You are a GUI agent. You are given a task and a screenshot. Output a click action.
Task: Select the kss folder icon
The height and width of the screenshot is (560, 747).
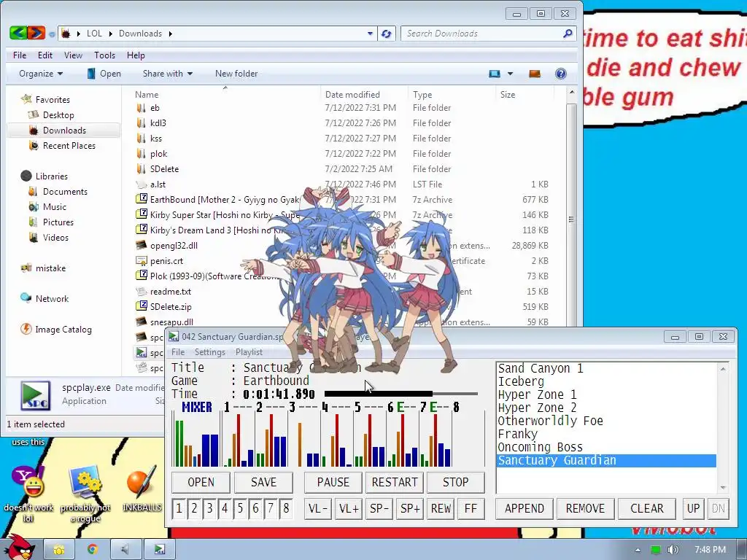[141, 139]
